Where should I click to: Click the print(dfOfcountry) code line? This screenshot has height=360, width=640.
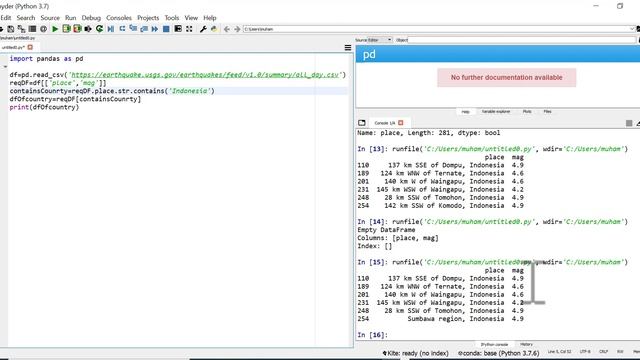(x=44, y=107)
